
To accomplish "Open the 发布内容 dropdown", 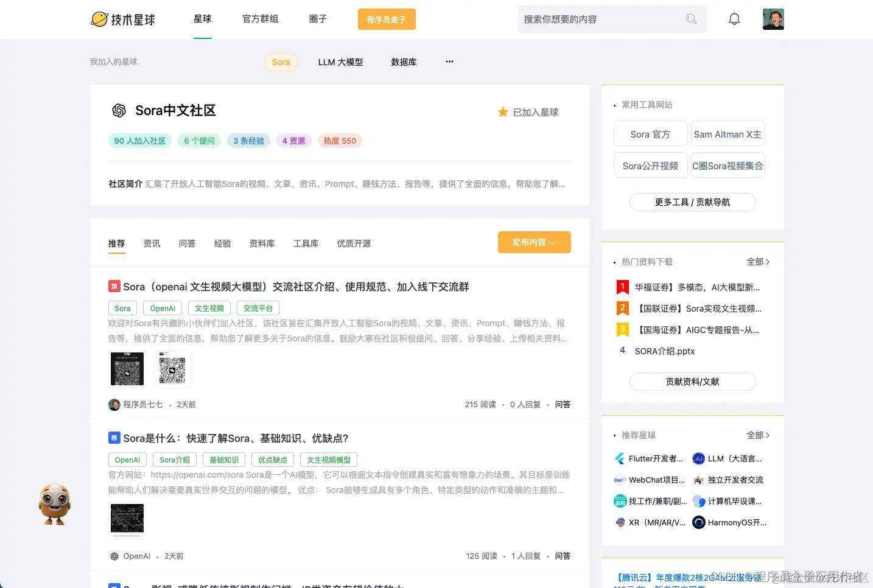I will click(x=535, y=242).
